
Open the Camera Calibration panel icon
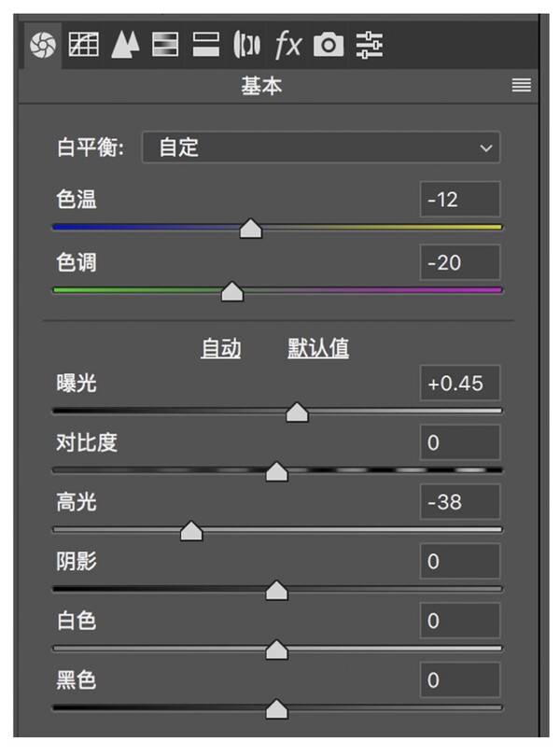click(x=329, y=44)
